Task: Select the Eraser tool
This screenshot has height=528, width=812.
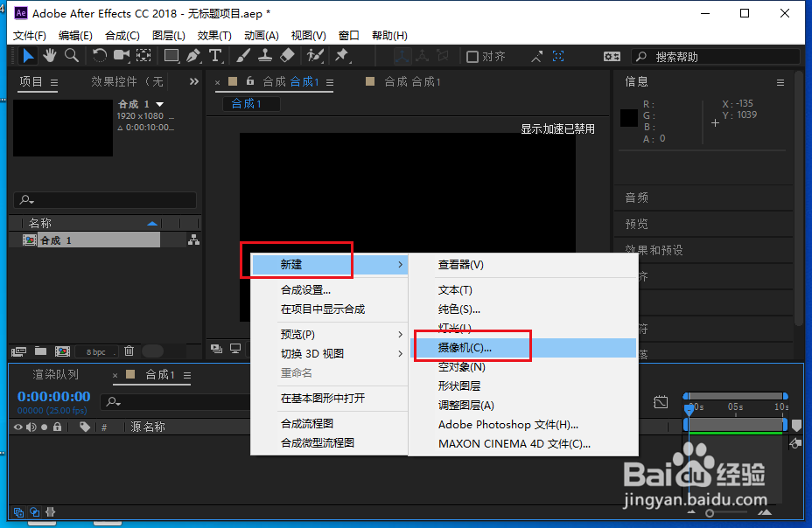Action: [x=287, y=56]
